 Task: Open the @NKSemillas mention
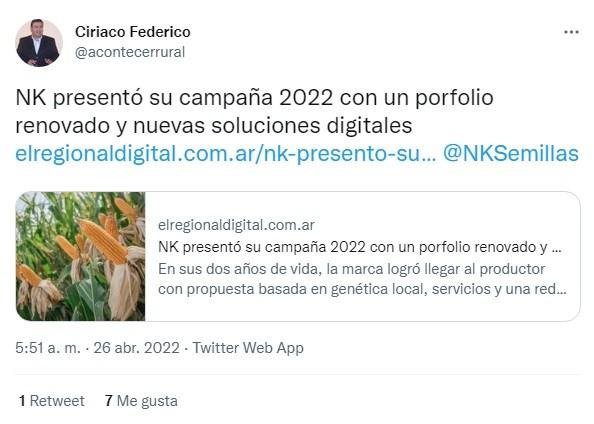[511, 153]
